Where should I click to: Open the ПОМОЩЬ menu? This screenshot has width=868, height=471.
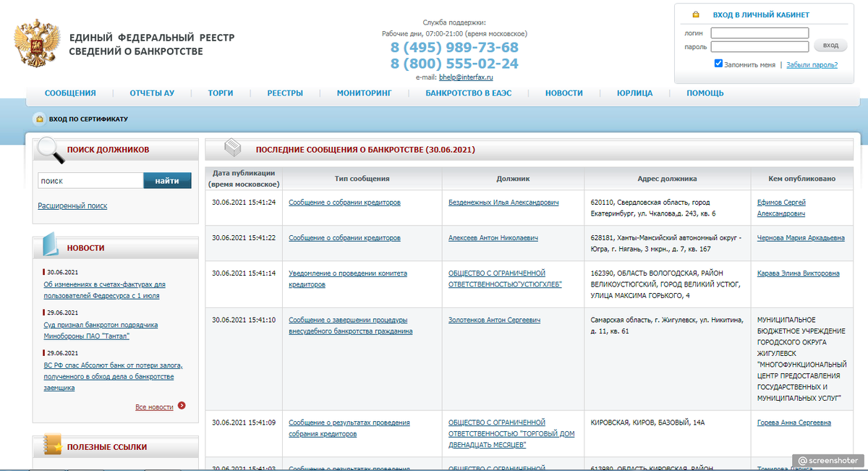pyautogui.click(x=705, y=93)
